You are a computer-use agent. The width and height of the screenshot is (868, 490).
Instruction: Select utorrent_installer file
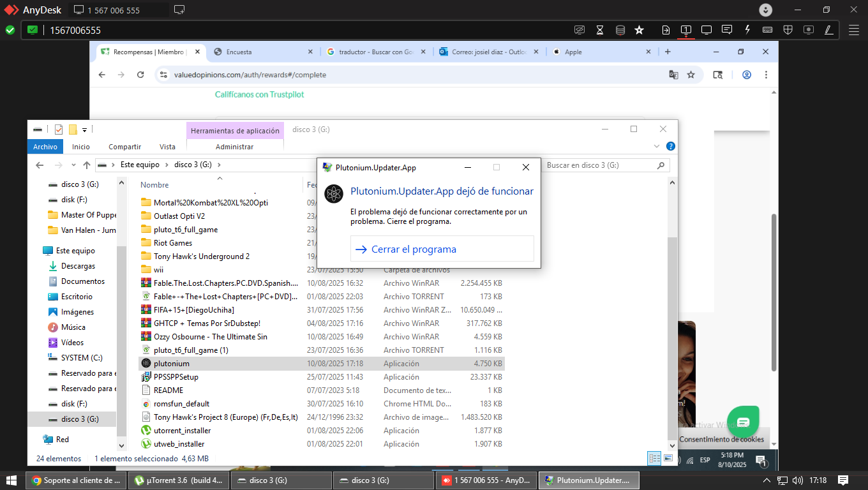[x=322, y=431]
